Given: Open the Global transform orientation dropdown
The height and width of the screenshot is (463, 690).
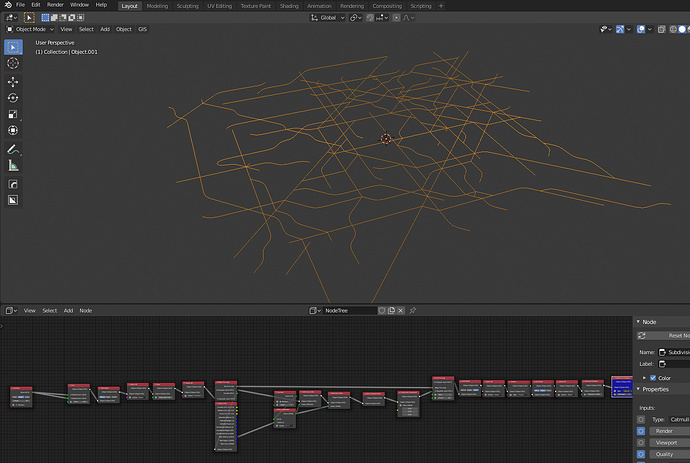Looking at the screenshot, I should coord(327,18).
